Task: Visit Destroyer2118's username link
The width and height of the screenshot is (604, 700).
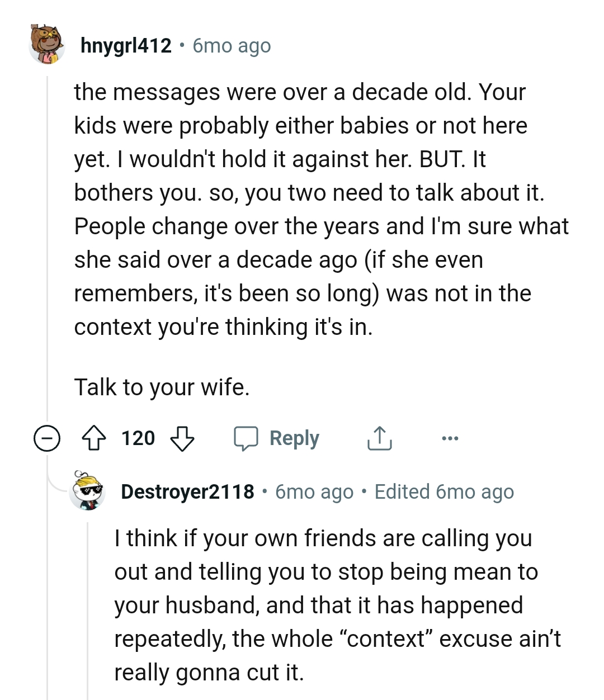Action: (x=187, y=492)
